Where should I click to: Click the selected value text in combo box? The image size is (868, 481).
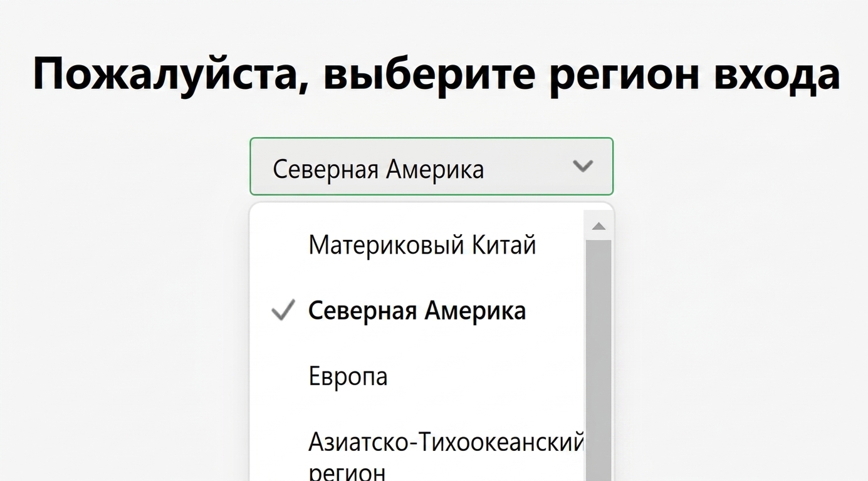pos(379,169)
